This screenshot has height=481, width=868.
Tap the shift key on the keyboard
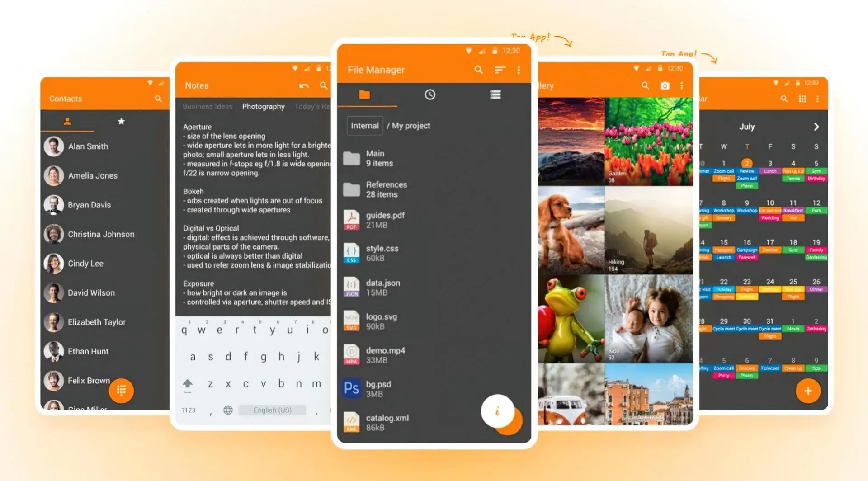(x=188, y=384)
